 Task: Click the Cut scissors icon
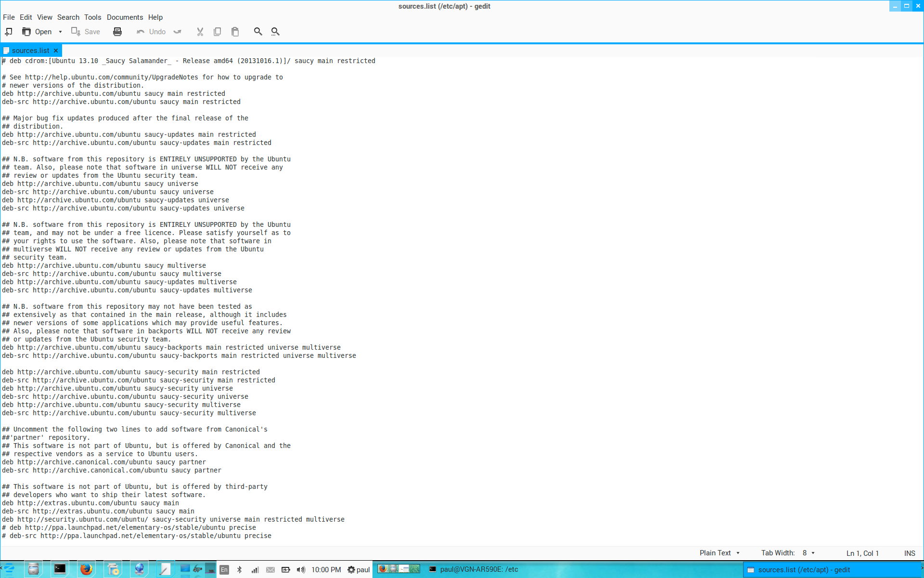[200, 32]
